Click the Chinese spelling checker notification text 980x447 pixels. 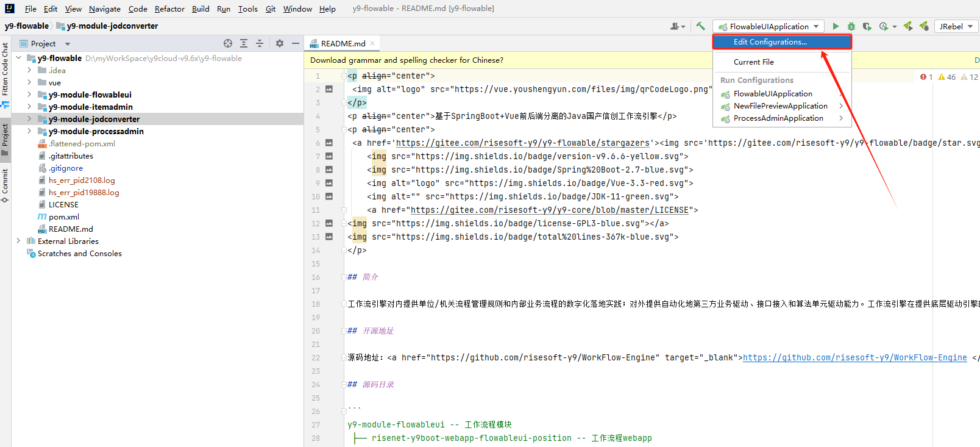coord(407,60)
